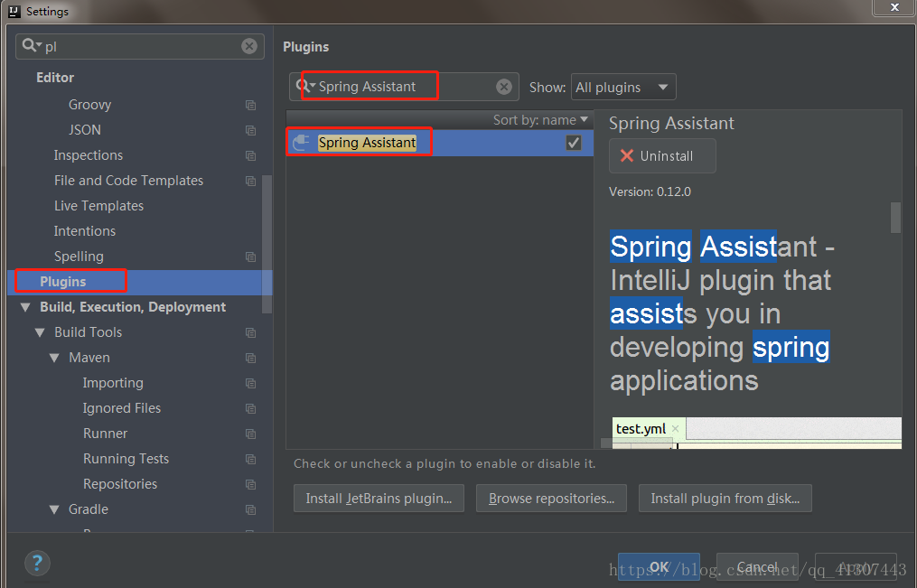Open the Groovy settings item

coord(89,105)
